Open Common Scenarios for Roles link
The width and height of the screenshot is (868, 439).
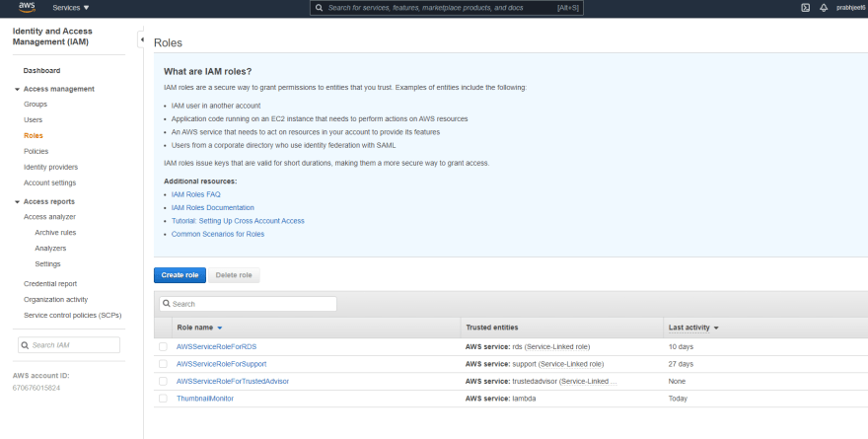218,234
